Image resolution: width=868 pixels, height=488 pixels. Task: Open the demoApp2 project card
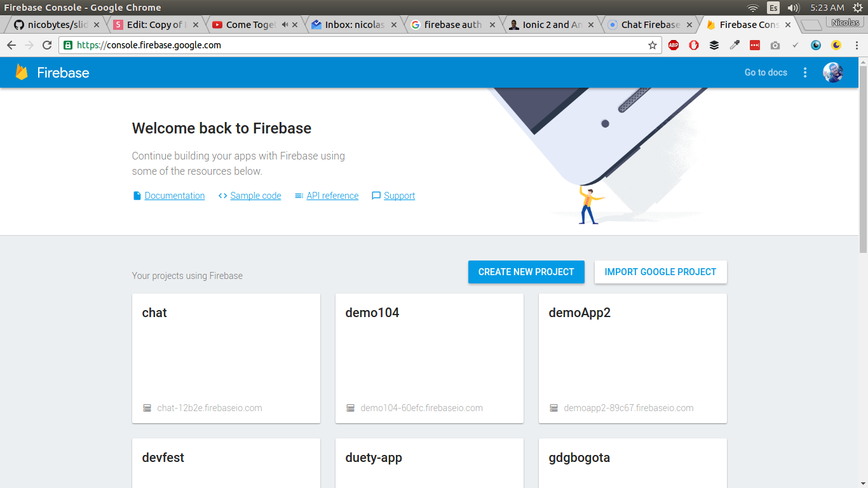coord(633,358)
